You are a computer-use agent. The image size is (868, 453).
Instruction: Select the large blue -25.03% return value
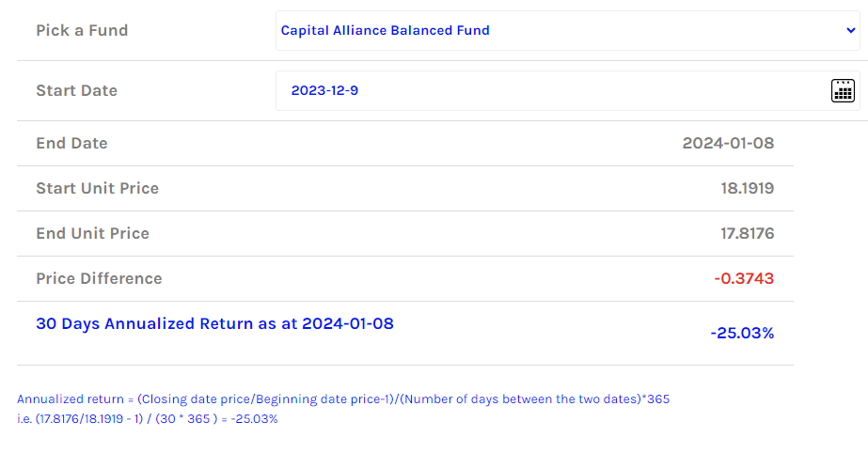742,333
